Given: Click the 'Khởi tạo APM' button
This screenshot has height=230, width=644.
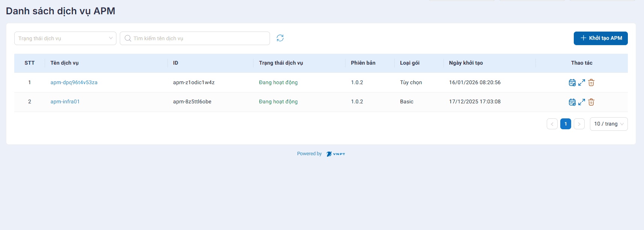Looking at the screenshot, I should click(600, 38).
